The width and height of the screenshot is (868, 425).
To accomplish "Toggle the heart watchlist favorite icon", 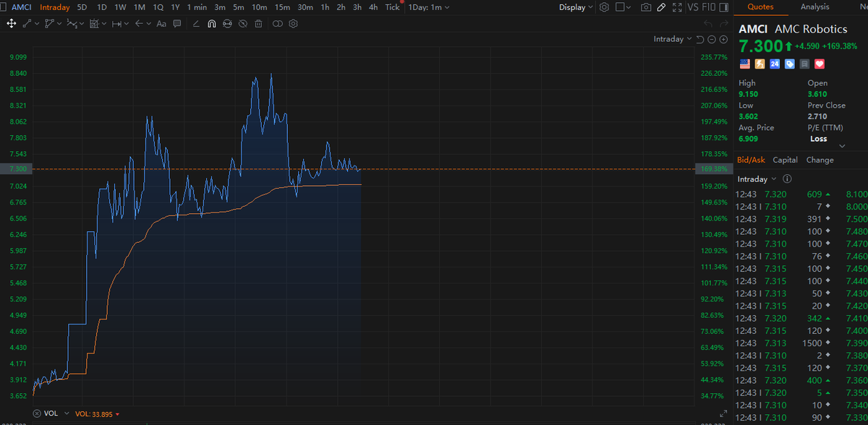I will tap(820, 64).
